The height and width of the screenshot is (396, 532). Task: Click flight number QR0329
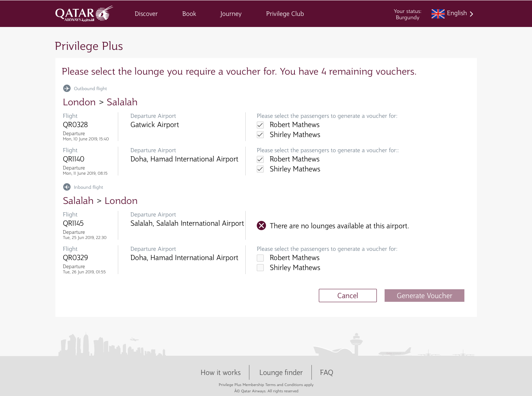(x=75, y=258)
